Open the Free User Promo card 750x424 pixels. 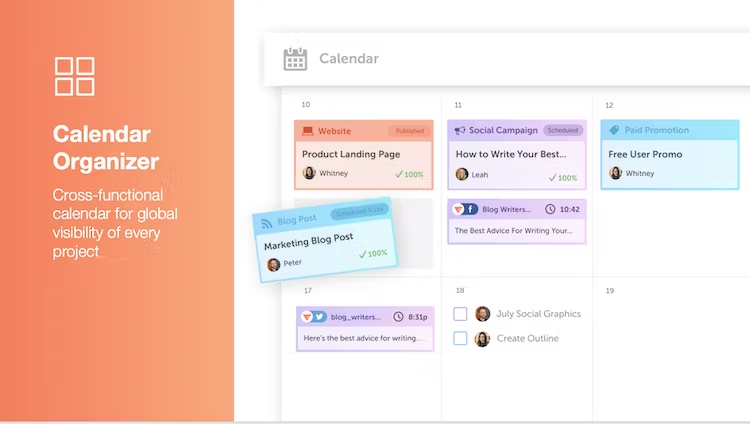[x=670, y=155]
